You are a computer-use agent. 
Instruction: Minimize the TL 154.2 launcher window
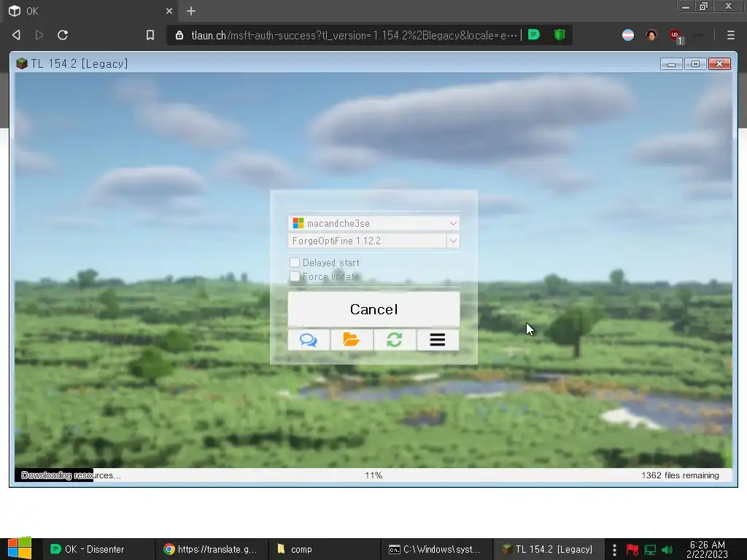point(671,64)
